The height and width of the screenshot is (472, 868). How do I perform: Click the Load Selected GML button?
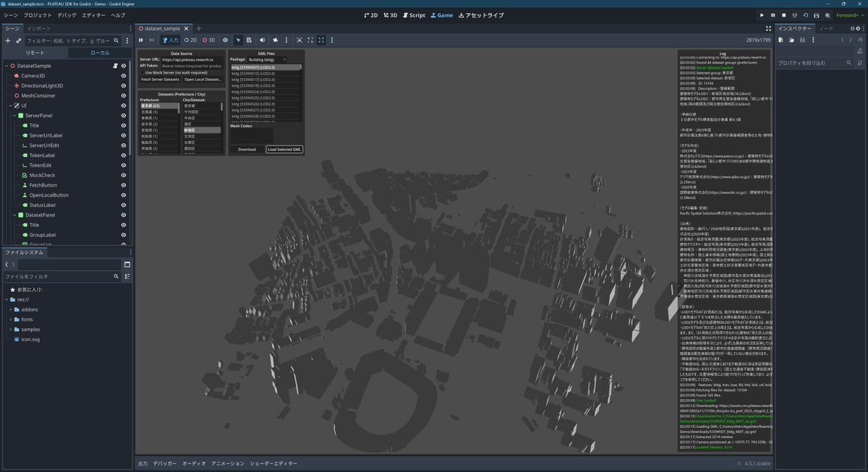click(284, 150)
